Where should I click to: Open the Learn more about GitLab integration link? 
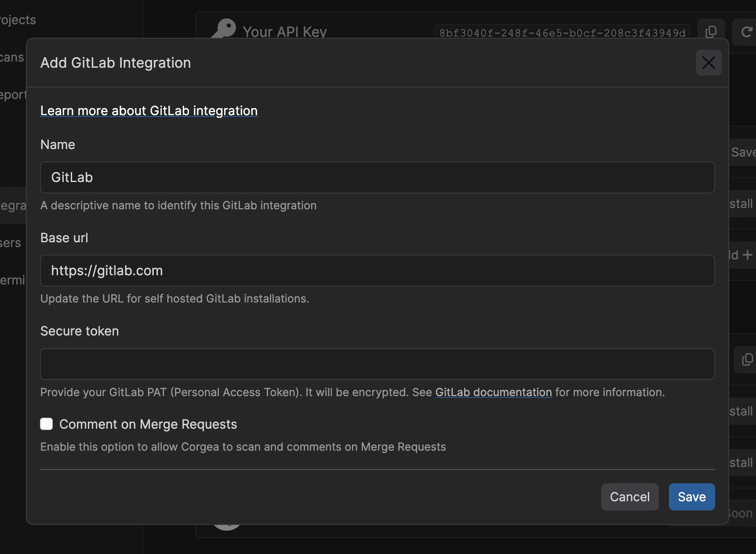149,111
